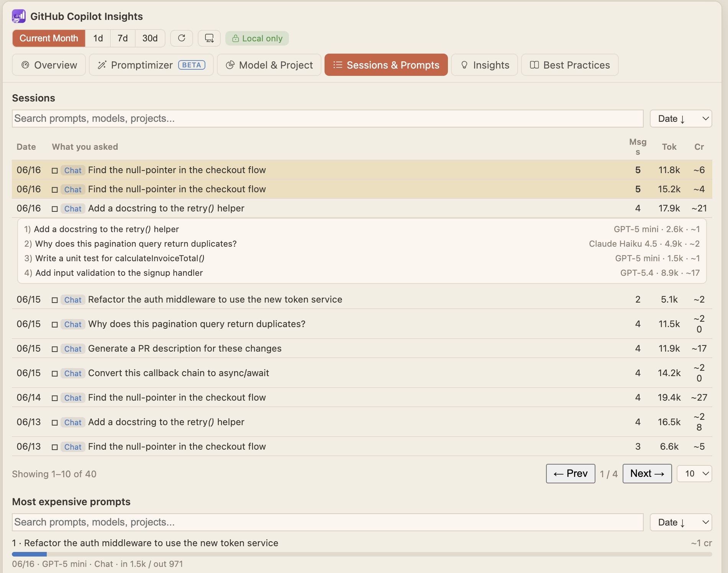
Task: Click the Overview tab gauge icon
Action: tap(25, 65)
